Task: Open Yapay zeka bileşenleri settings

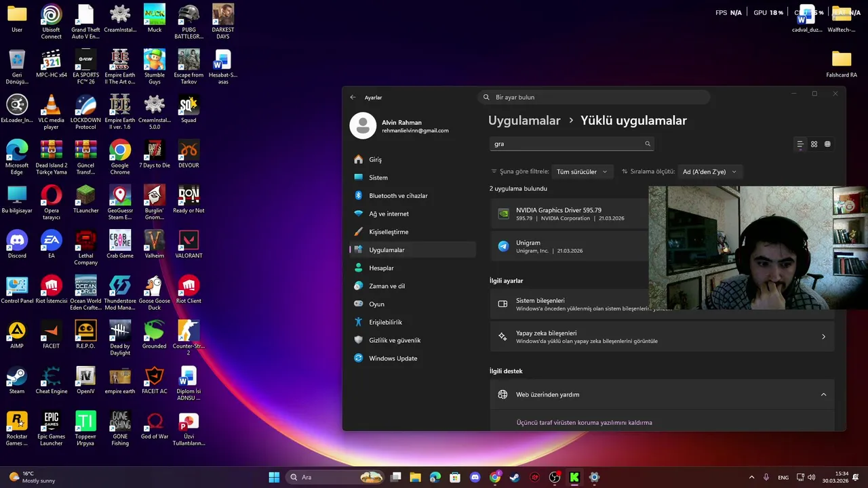Action: [x=662, y=337]
